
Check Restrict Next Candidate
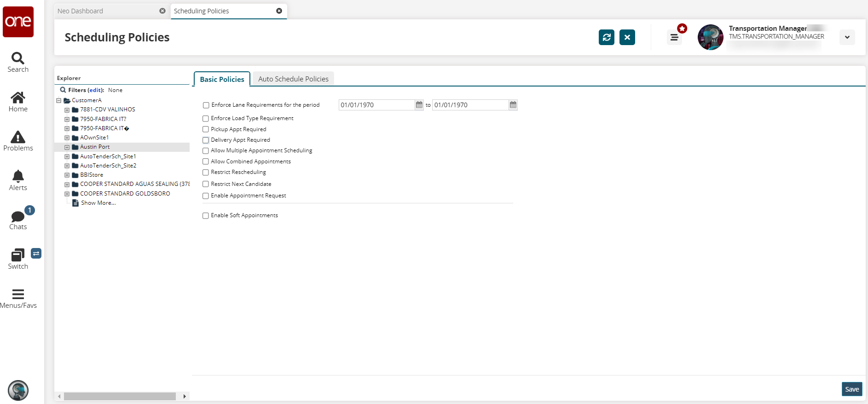(x=206, y=184)
